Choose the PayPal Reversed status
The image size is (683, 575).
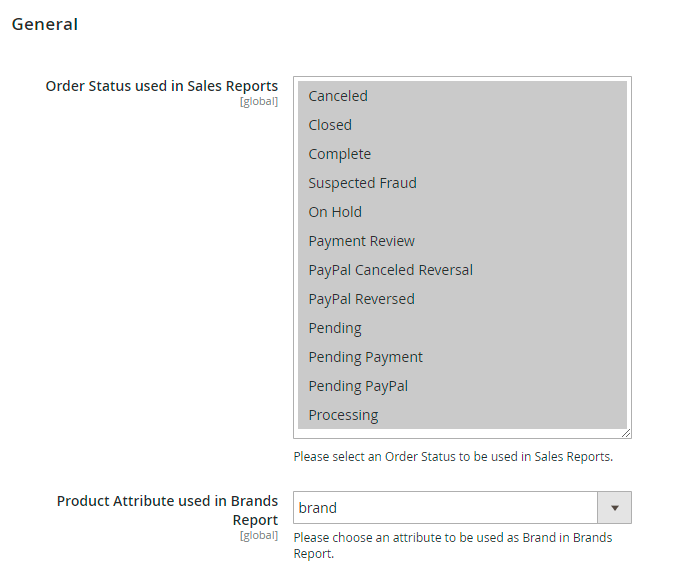pyautogui.click(x=361, y=299)
